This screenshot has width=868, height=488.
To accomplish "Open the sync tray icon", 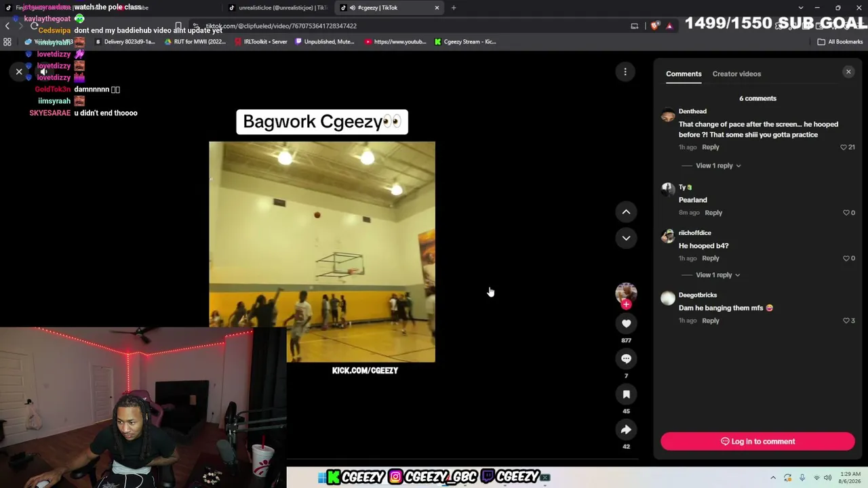I will (787, 478).
